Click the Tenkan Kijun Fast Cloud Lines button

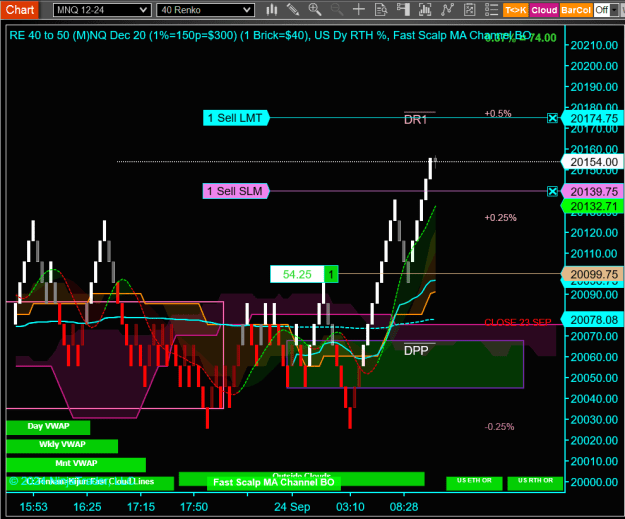point(90,483)
